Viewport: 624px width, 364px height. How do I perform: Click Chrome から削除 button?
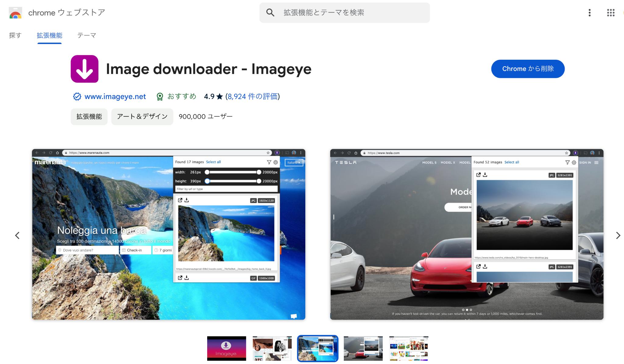click(528, 69)
